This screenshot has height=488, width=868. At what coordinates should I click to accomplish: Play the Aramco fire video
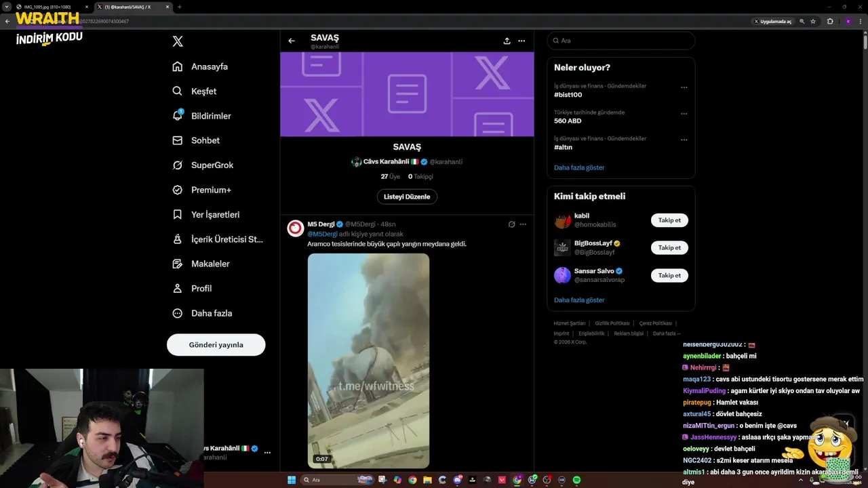[x=368, y=361]
